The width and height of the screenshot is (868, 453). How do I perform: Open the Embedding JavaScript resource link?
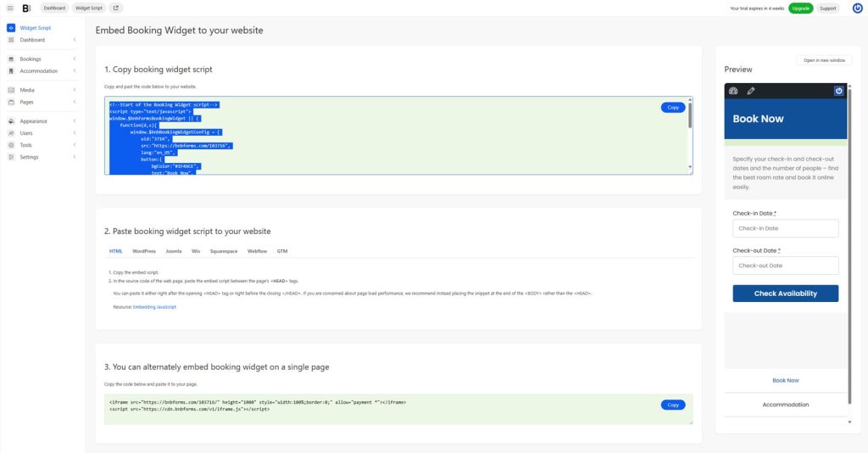pos(154,307)
